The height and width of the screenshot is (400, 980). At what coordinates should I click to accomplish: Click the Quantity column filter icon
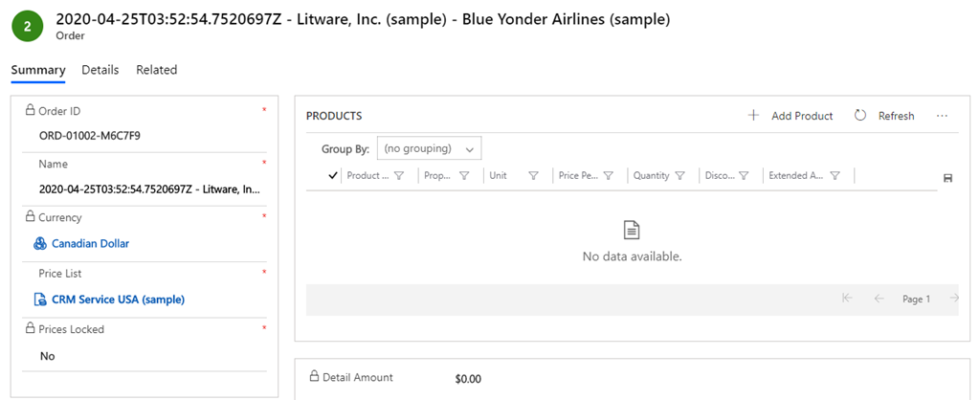679,176
